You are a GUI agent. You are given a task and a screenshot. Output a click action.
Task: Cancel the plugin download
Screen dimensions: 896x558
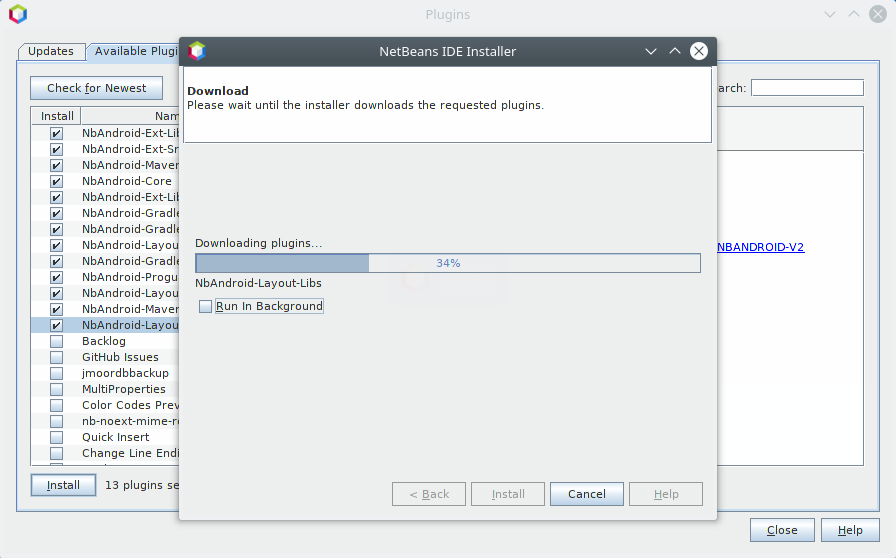coord(586,494)
